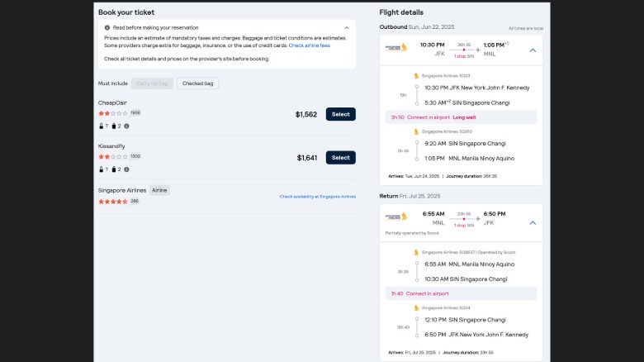Click Singapore Airlines provider star rating

[x=113, y=202]
